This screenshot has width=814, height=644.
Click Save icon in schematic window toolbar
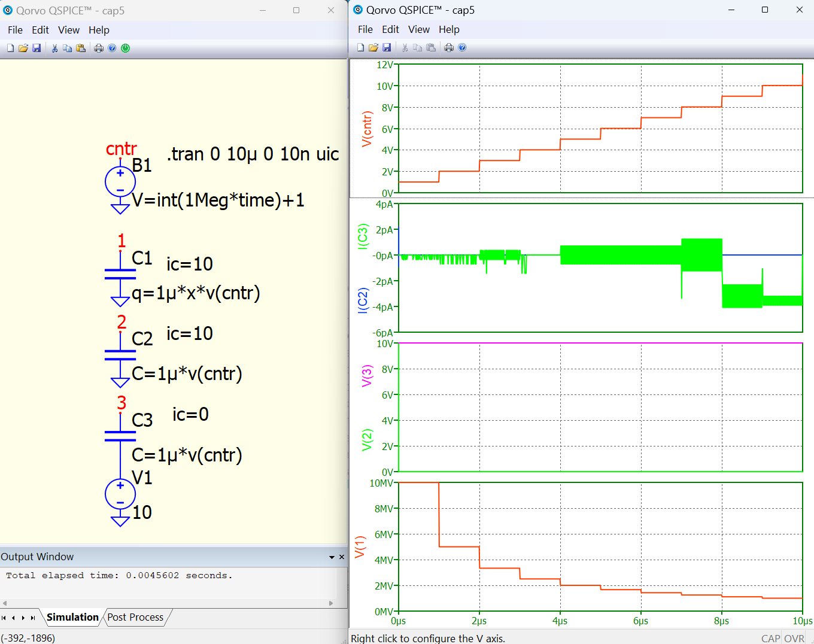pos(37,48)
